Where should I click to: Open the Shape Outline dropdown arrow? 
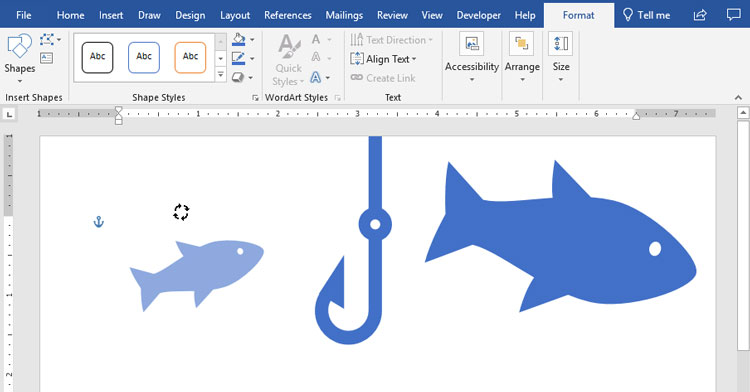click(x=253, y=59)
